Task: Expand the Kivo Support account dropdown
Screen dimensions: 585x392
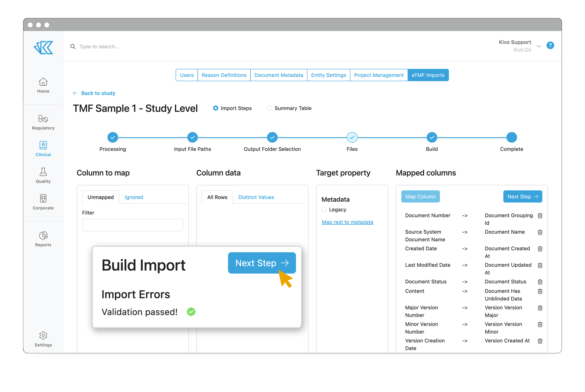Action: coord(539,46)
